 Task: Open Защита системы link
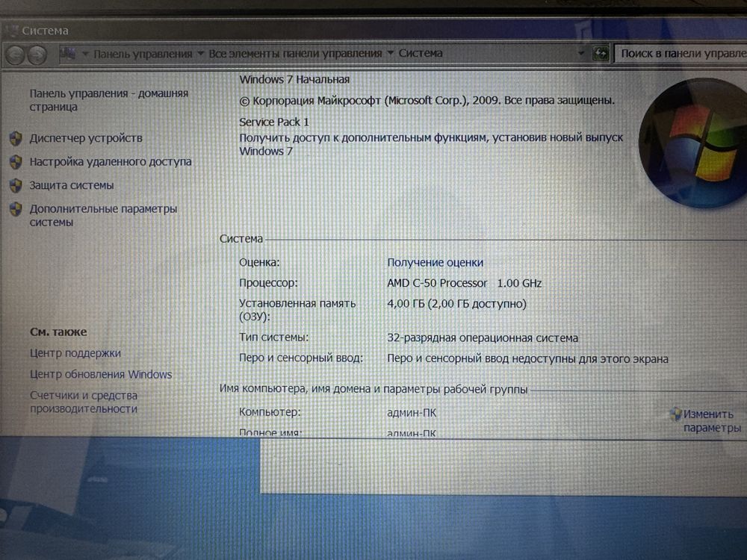click(x=72, y=185)
